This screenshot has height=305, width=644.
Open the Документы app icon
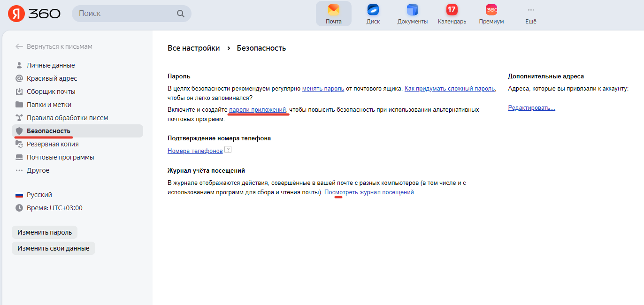coord(412,9)
